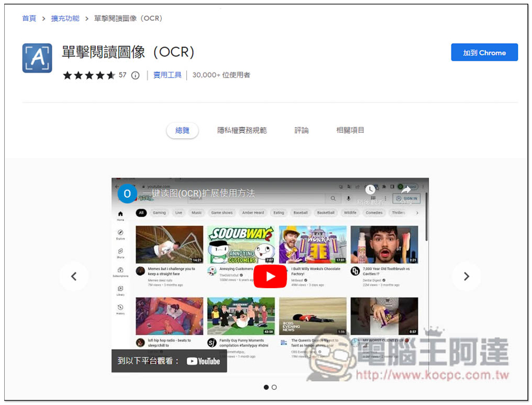Viewport: 532px width, 405px height.
Task: Click the OCR extension logo icon
Action: [x=37, y=58]
